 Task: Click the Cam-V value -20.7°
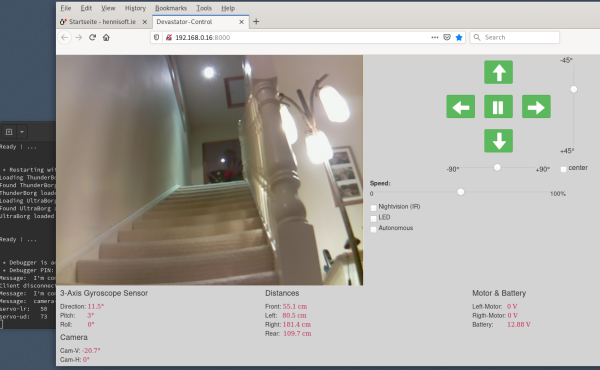[91, 350]
